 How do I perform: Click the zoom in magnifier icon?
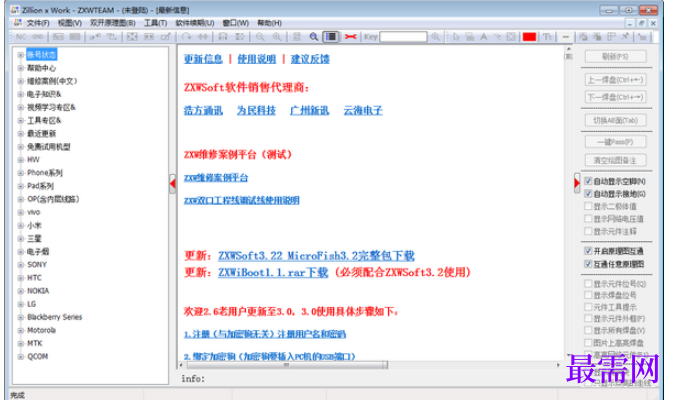(x=277, y=37)
